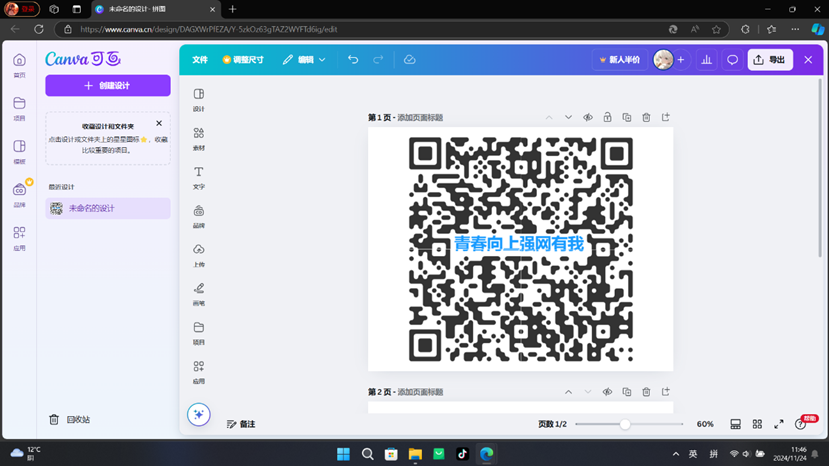Open 模板 (Templates) in left navigation
Screen dimensions: 829x466
[20, 152]
